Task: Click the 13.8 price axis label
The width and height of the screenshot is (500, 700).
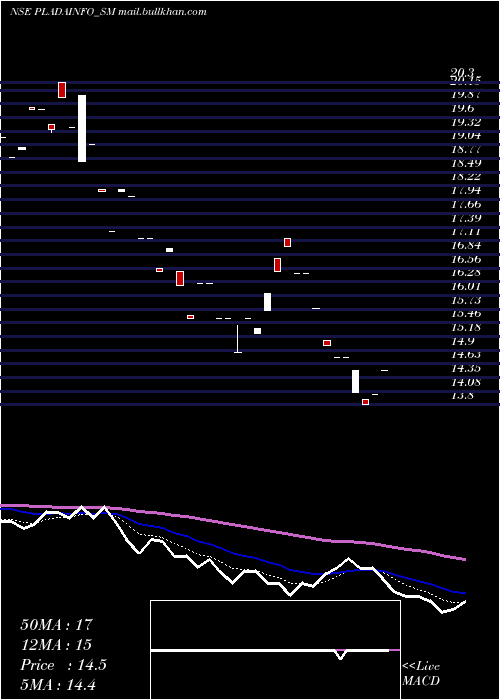Action: [462, 396]
